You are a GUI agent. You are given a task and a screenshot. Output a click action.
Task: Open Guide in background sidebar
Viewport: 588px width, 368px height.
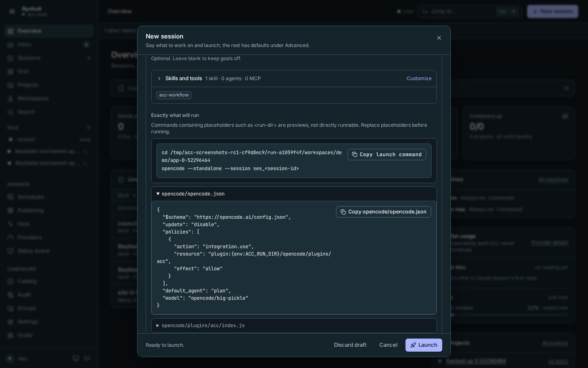click(x=49, y=335)
